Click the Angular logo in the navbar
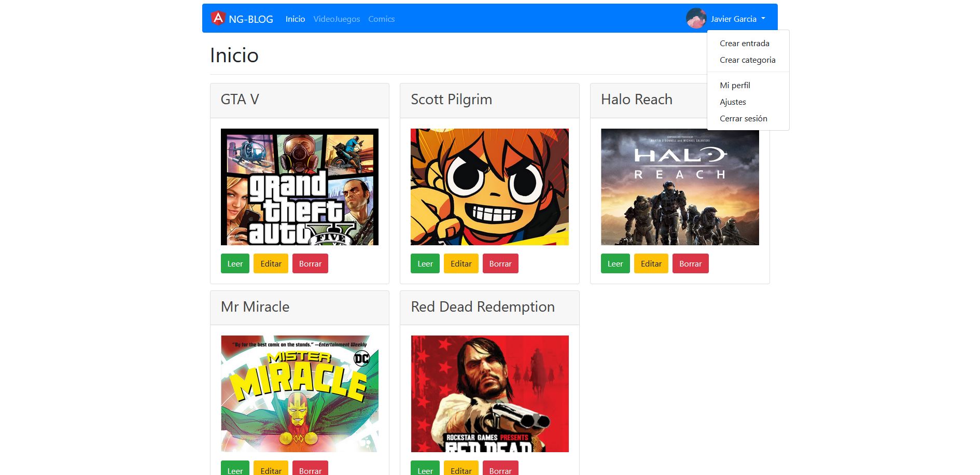This screenshot has height=475, width=980. tap(218, 18)
